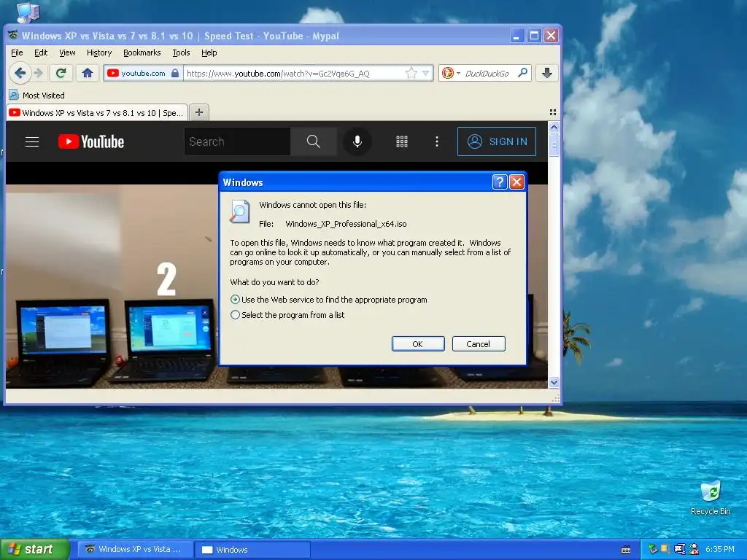Bookmark this page with the star icon

pos(411,74)
